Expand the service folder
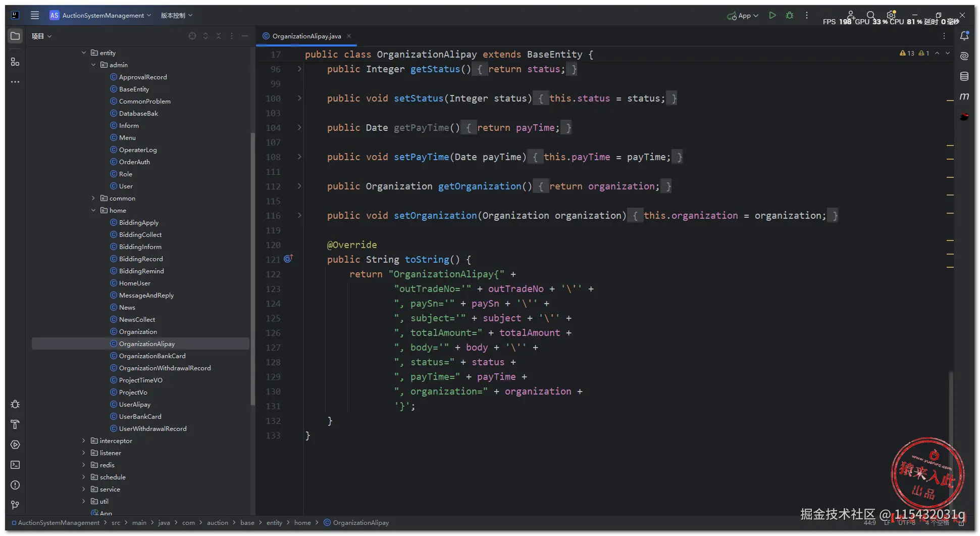Image resolution: width=980 pixels, height=536 pixels. (84, 489)
